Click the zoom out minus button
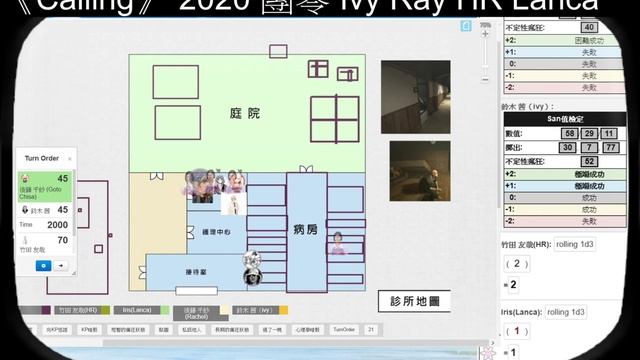Screen dimensions: 640x360 click(485, 79)
